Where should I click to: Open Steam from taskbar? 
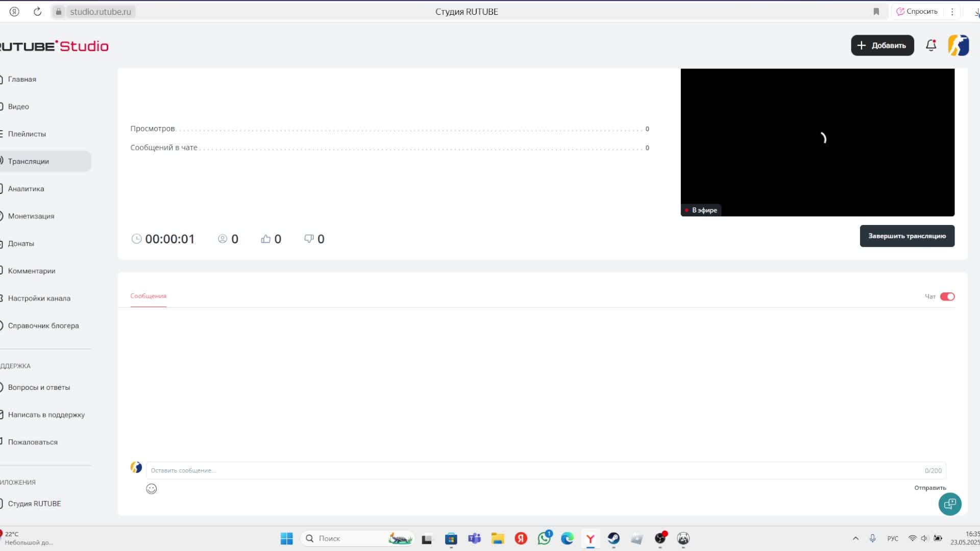pos(614,538)
